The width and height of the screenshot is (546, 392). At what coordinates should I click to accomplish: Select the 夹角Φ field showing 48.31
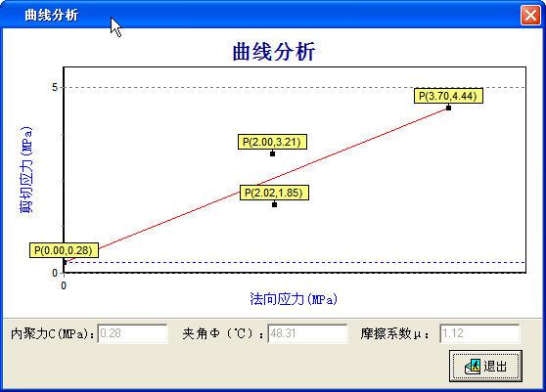pos(307,333)
